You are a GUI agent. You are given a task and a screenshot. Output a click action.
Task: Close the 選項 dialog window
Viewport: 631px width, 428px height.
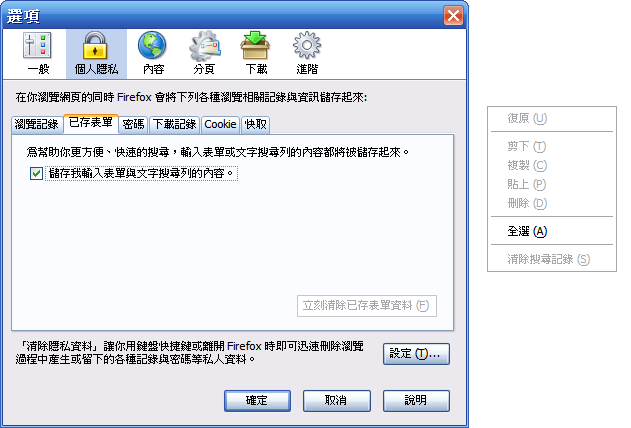453,16
